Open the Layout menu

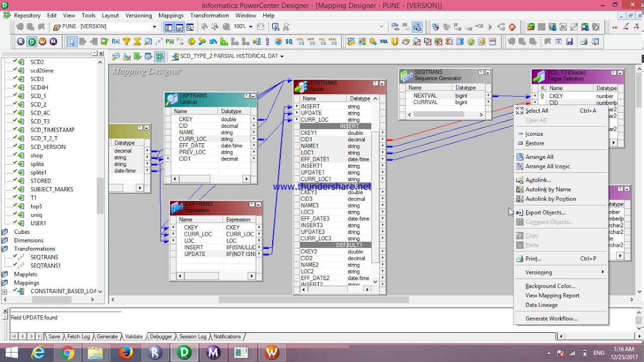110,16
